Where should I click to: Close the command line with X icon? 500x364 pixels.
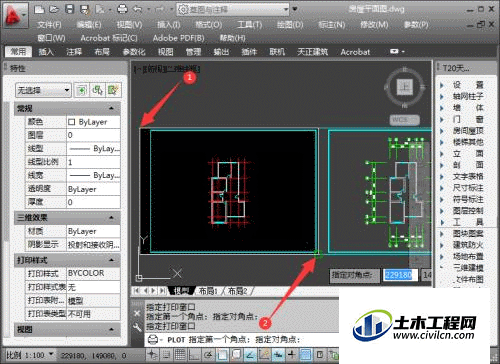click(137, 313)
